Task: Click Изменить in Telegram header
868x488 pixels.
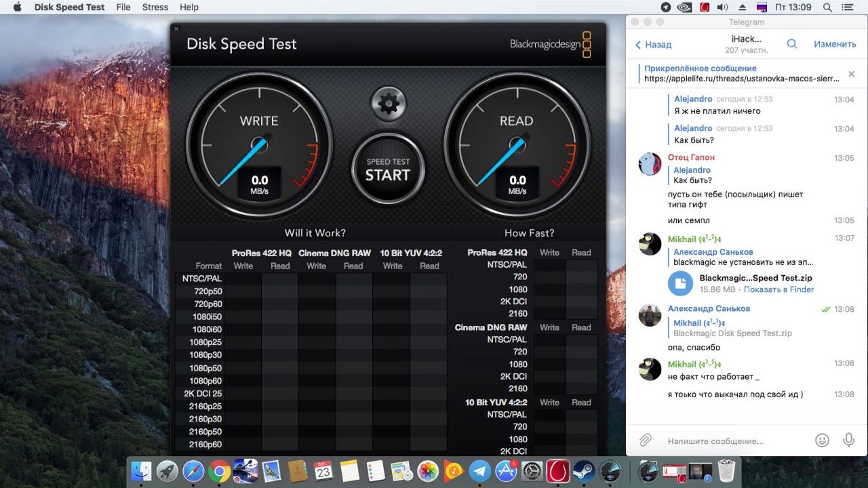Action: 835,44
